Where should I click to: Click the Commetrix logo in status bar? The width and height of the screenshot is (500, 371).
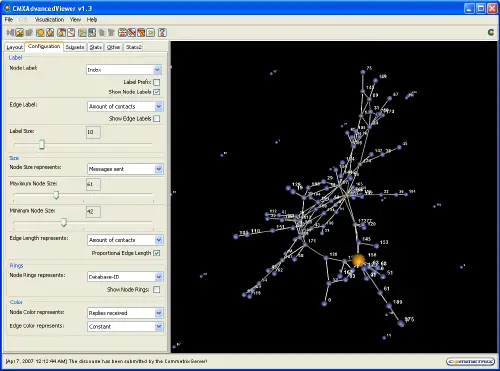tap(470, 361)
